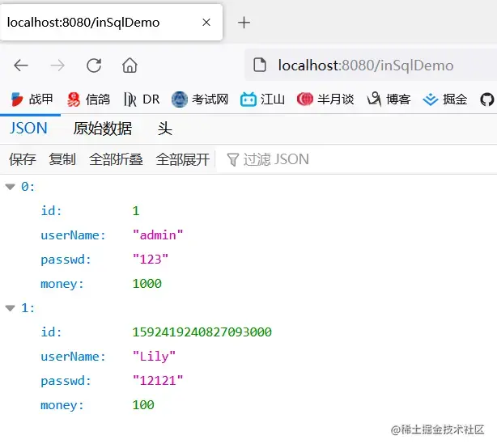Switch to the 原始数据 tab
Screen dimensions: 497x448
[x=102, y=129]
